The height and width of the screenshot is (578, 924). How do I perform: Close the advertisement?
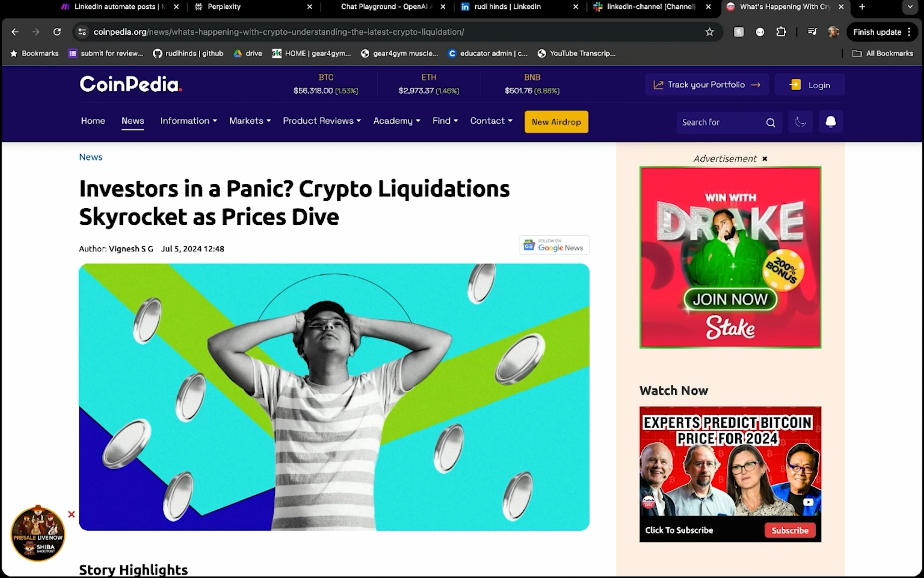765,159
